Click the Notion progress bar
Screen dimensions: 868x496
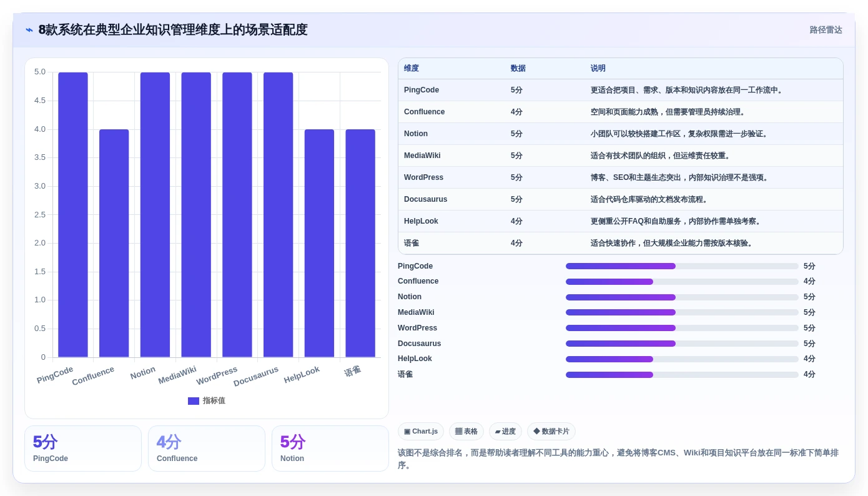coord(682,297)
